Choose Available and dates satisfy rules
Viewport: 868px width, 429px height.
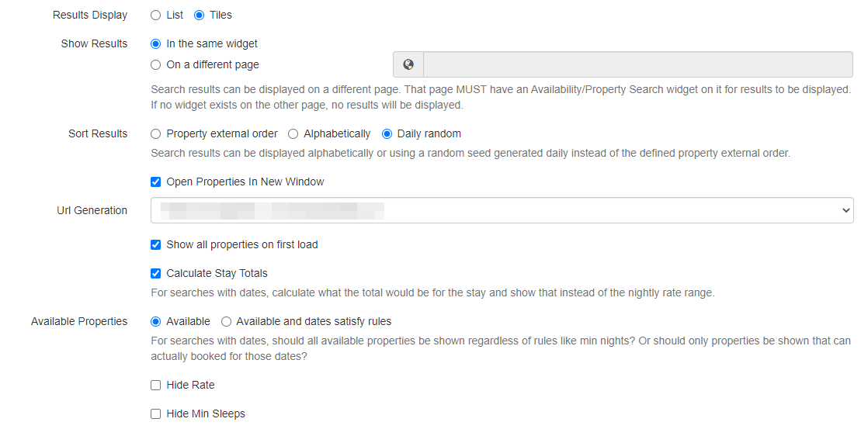[x=226, y=322]
